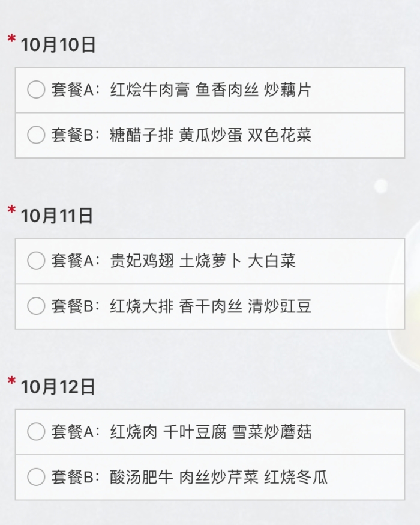Tap the 炒藕片 dish text
Image resolution: width=420 pixels, height=525 pixels.
coord(287,90)
